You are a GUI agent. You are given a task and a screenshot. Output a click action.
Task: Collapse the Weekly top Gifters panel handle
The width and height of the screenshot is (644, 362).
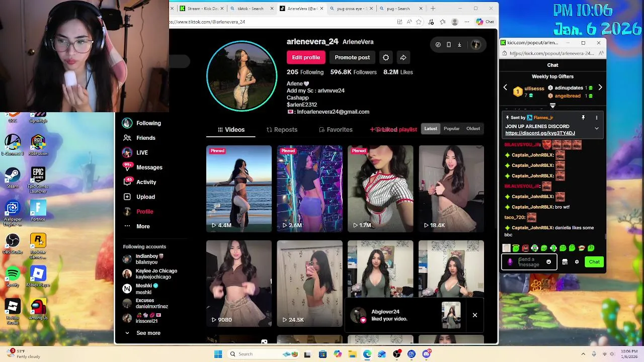click(x=552, y=106)
